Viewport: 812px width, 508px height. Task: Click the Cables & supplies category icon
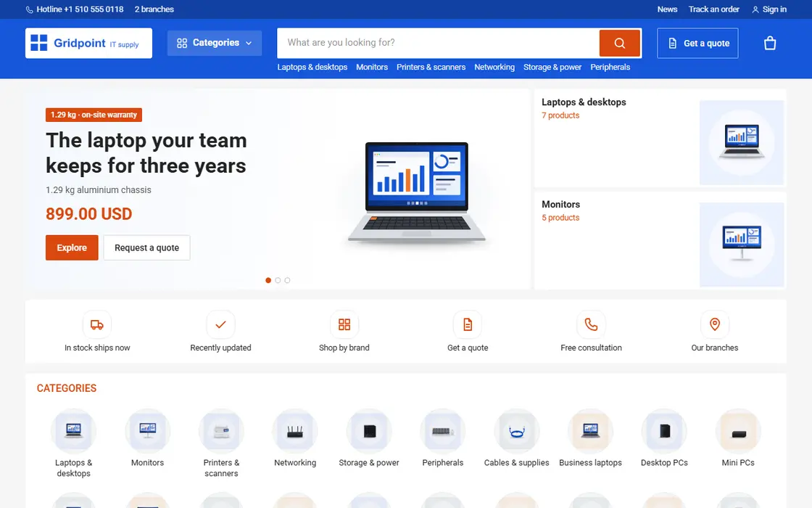point(517,431)
